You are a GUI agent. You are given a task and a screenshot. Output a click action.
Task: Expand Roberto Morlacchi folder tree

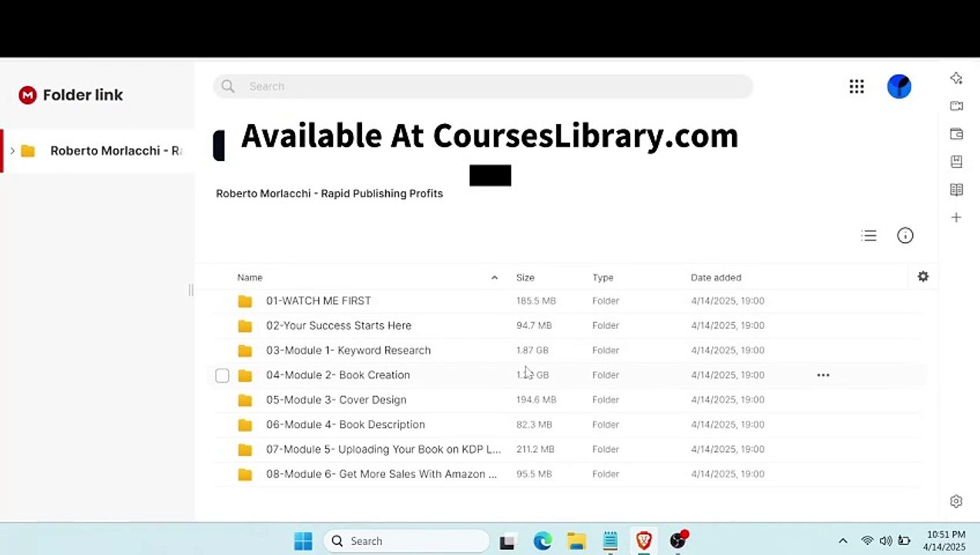click(x=12, y=151)
